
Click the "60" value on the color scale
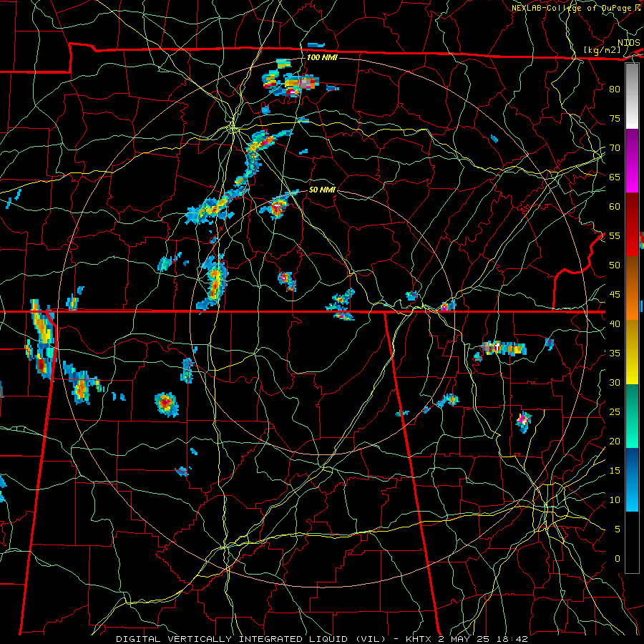(615, 207)
